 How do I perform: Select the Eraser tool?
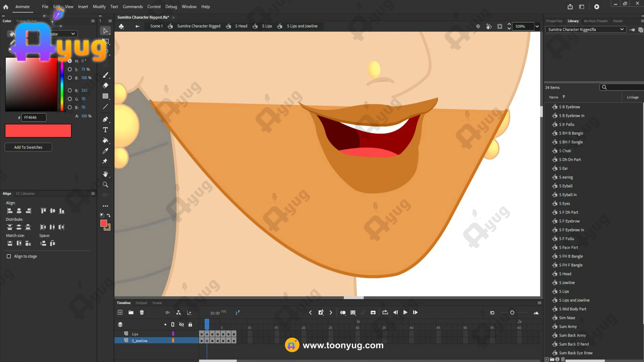pyautogui.click(x=105, y=85)
